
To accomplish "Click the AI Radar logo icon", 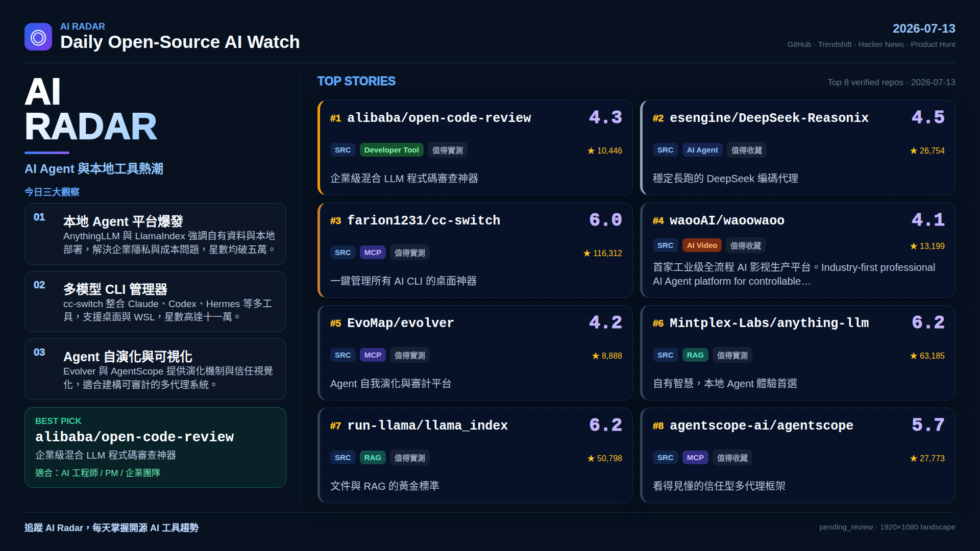I will pyautogui.click(x=38, y=37).
